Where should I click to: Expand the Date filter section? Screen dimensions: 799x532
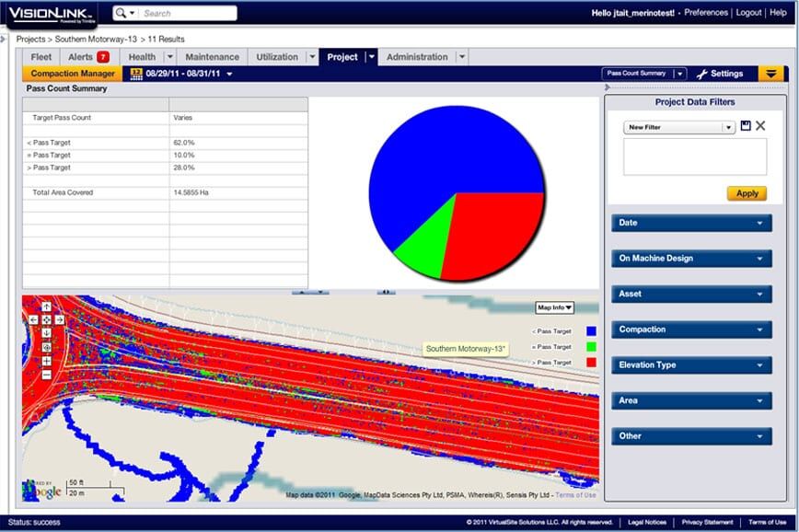691,223
